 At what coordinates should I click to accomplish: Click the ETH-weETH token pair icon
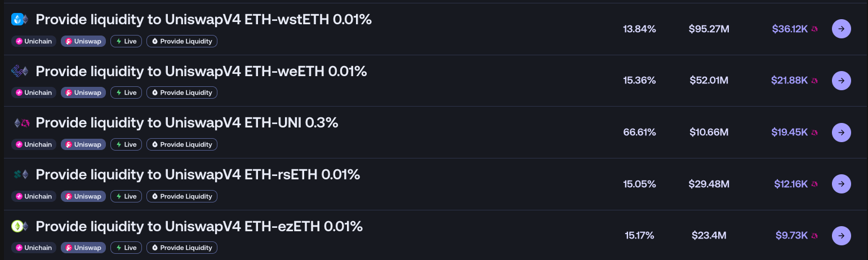point(20,71)
